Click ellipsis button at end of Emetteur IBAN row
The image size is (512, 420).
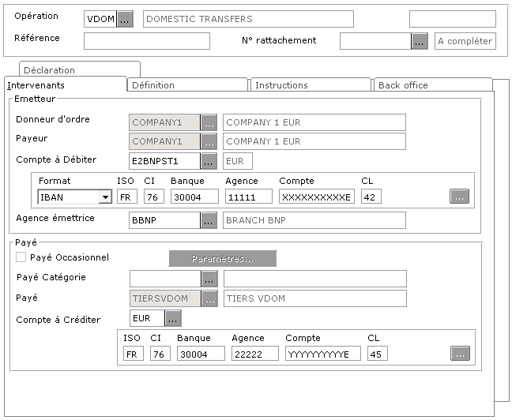[x=460, y=197]
